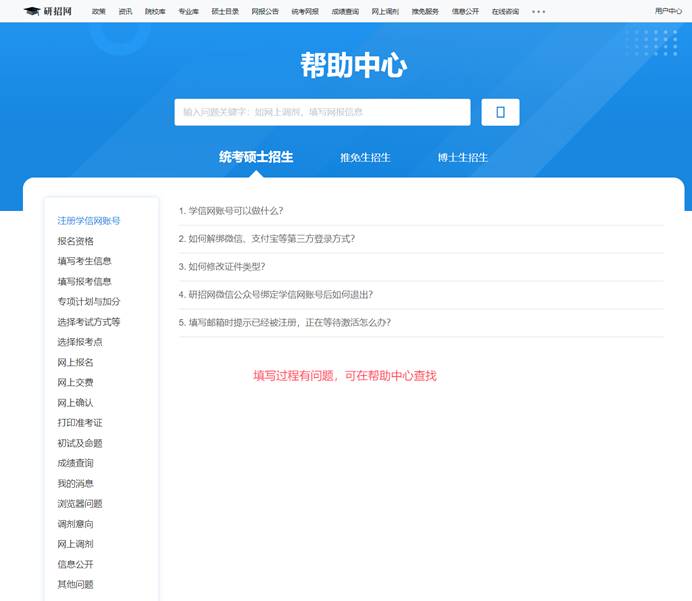Viewport: 692px width, 601px height.
Task: Switch to the 博士生招生 tab
Action: pos(462,158)
